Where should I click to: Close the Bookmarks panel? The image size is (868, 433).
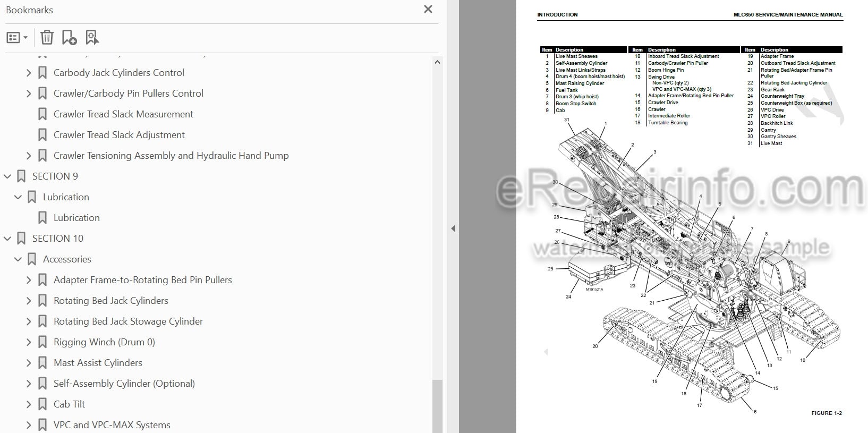(428, 9)
